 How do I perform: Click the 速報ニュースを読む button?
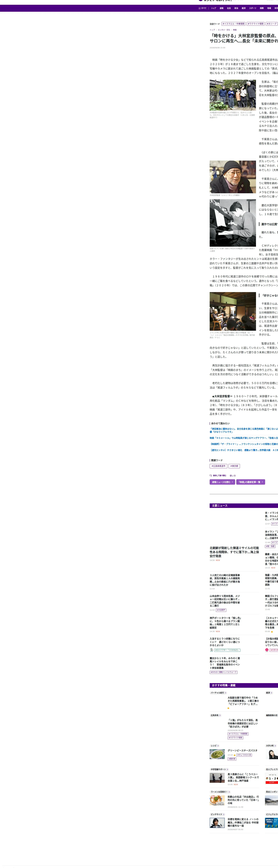tap(222, 482)
